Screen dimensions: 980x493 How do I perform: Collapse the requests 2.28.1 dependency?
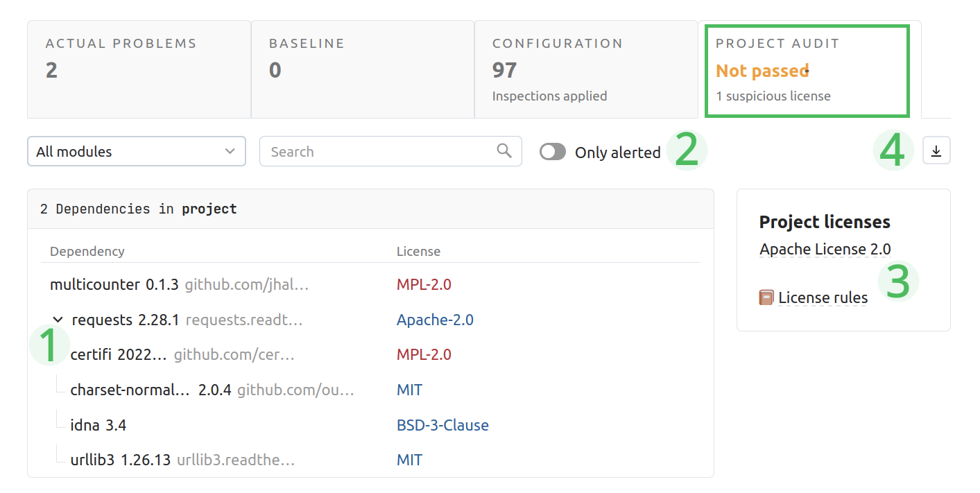click(58, 320)
